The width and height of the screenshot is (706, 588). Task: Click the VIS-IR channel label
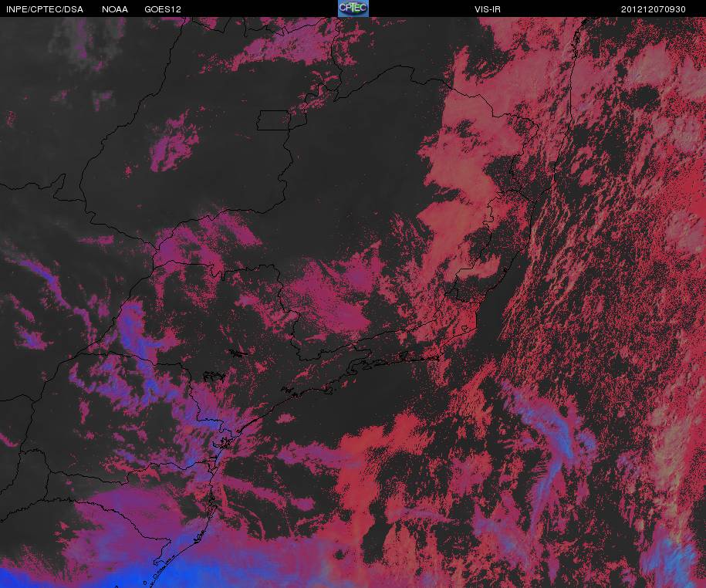tap(488, 9)
